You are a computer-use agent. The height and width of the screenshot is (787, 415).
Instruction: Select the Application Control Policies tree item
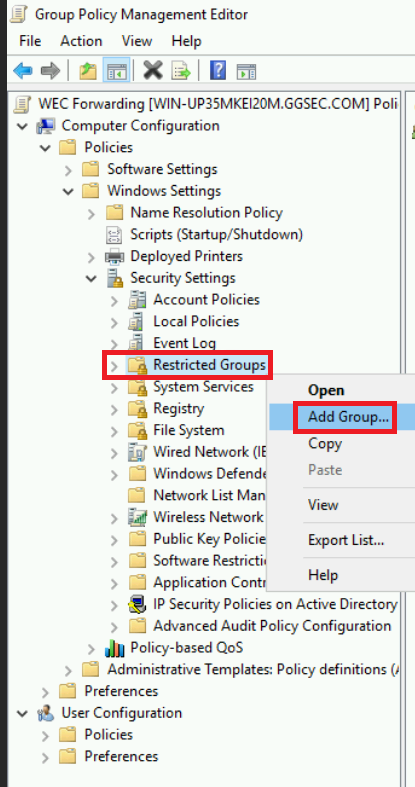click(x=210, y=583)
